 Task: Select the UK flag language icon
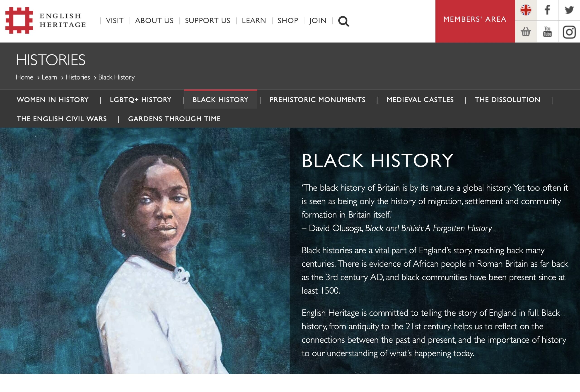pyautogui.click(x=526, y=10)
